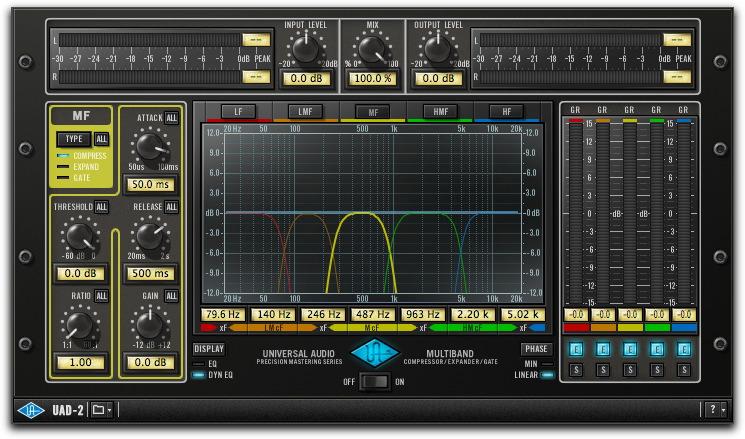Solo the yellow MF band with its S button
The height and width of the screenshot is (439, 745).
click(630, 370)
